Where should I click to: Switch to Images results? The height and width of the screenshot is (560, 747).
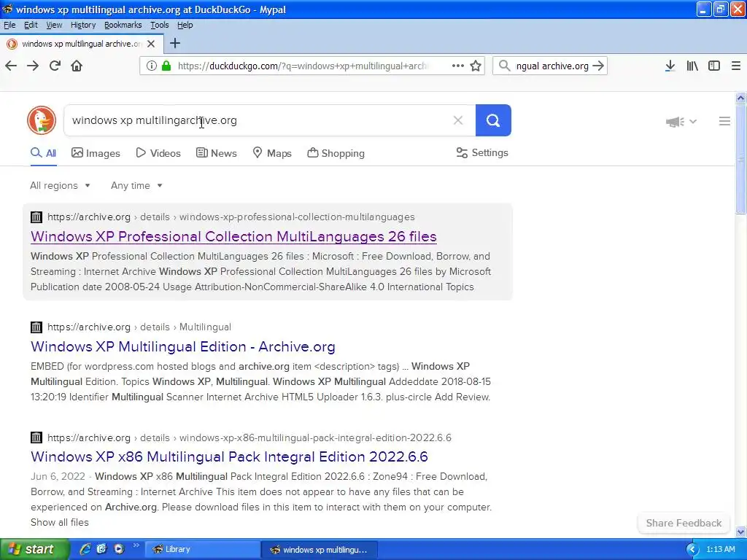96,153
